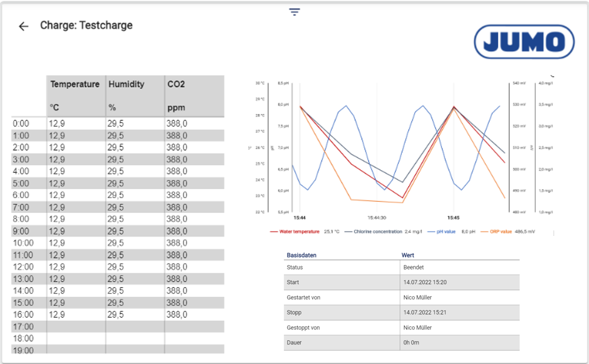This screenshot has width=589, height=364.
Task: Open the filter icon at top center
Action: 295,12
